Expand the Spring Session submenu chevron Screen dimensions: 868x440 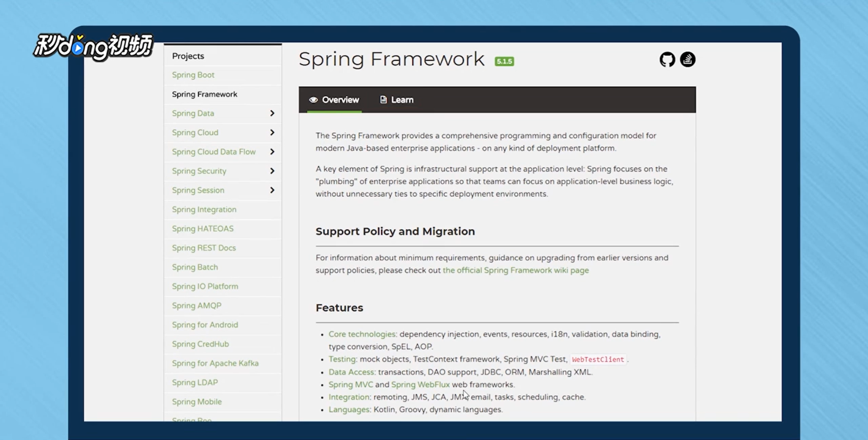coord(272,190)
